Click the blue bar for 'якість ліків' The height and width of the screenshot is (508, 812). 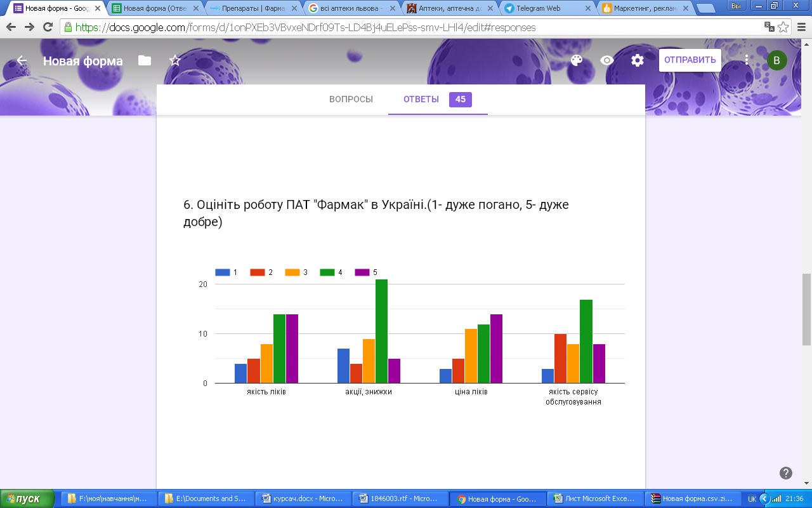[x=240, y=373]
